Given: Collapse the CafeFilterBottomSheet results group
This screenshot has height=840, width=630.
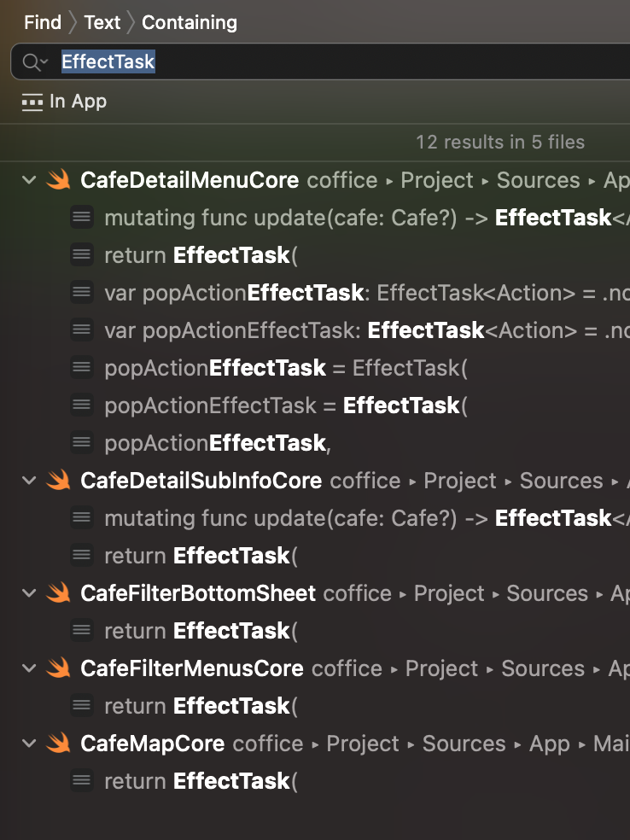Looking at the screenshot, I should pyautogui.click(x=29, y=593).
